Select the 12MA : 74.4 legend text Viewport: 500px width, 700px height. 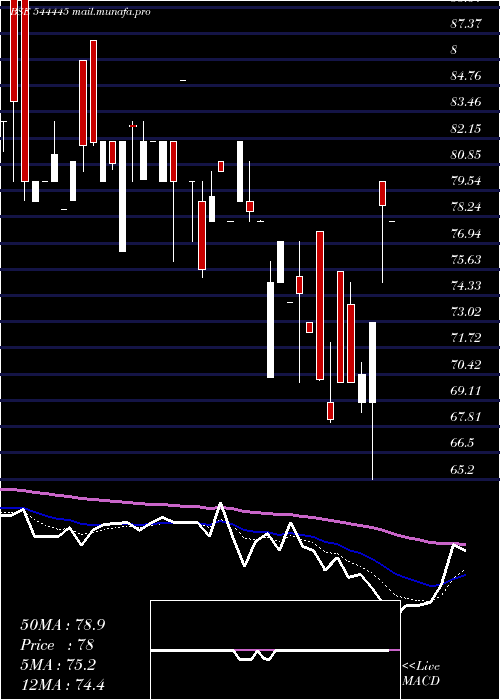point(63,684)
